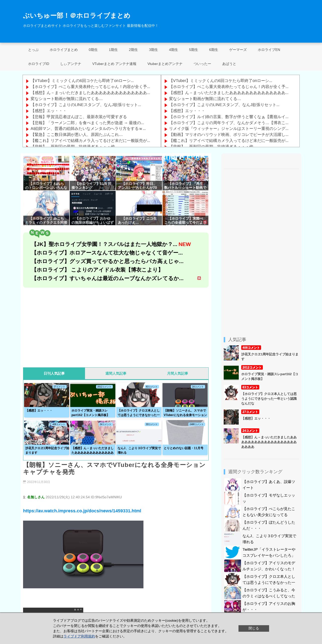322x644 pixels.
Task: Open news item こよりのアイドル衣装【博衣こより】
Action: 98,270
